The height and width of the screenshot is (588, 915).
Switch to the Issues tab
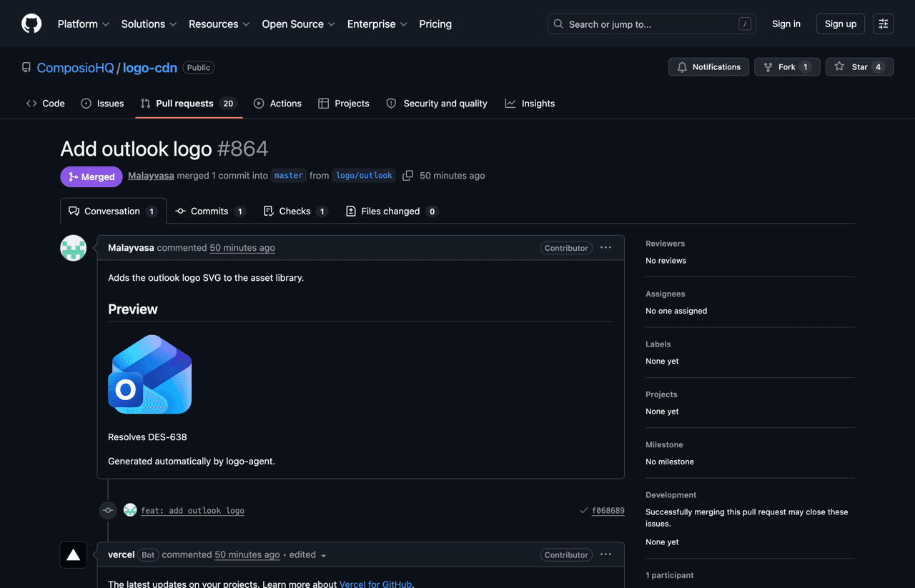102,104
